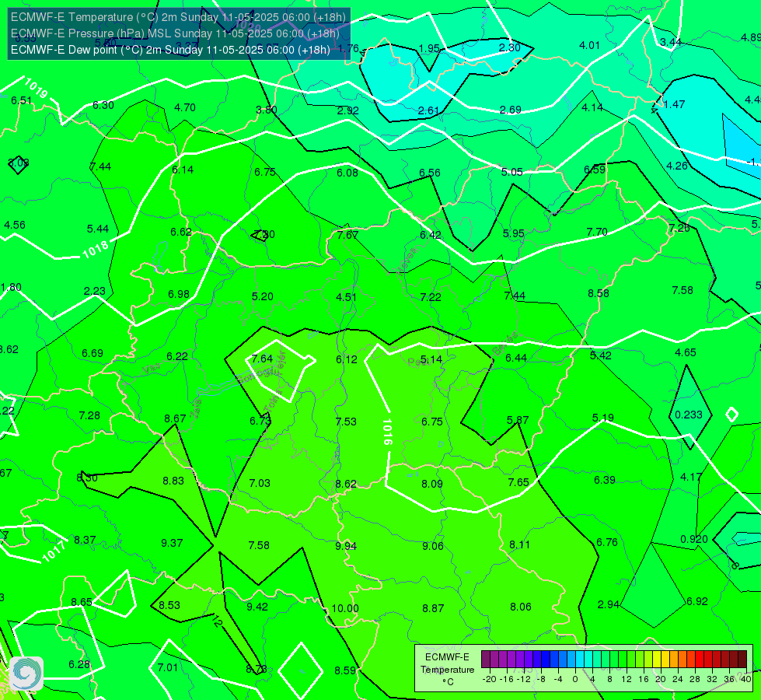Click the dew point value 0.920
761x700 pixels.
[694, 539]
